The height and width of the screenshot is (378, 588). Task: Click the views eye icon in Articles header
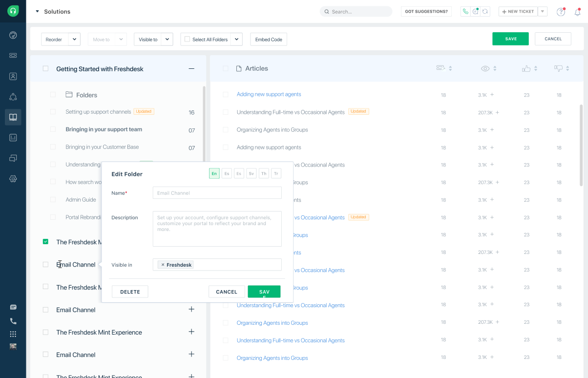485,69
